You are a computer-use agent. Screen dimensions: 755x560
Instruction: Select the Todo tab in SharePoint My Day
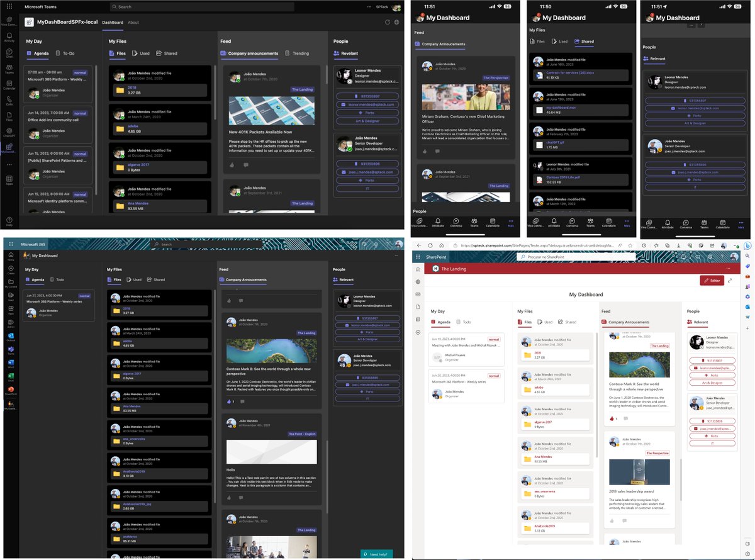tap(463, 322)
